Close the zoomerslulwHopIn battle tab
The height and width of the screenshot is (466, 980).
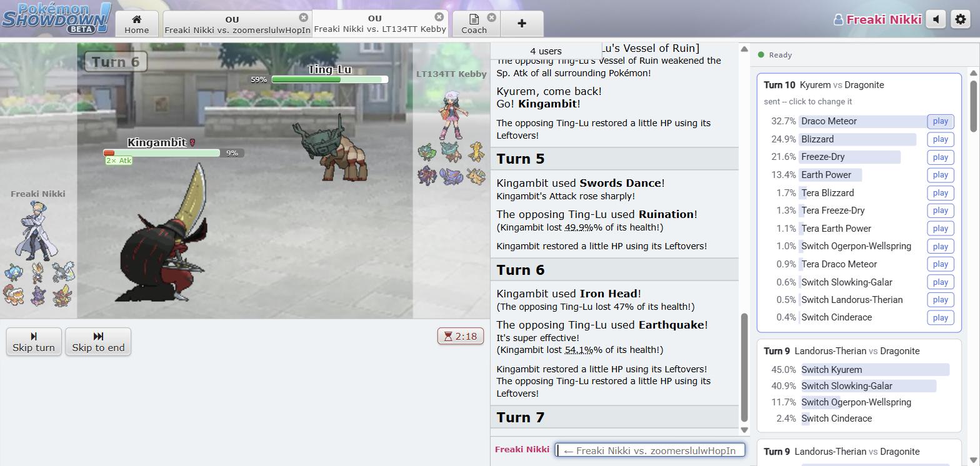pyautogui.click(x=304, y=17)
